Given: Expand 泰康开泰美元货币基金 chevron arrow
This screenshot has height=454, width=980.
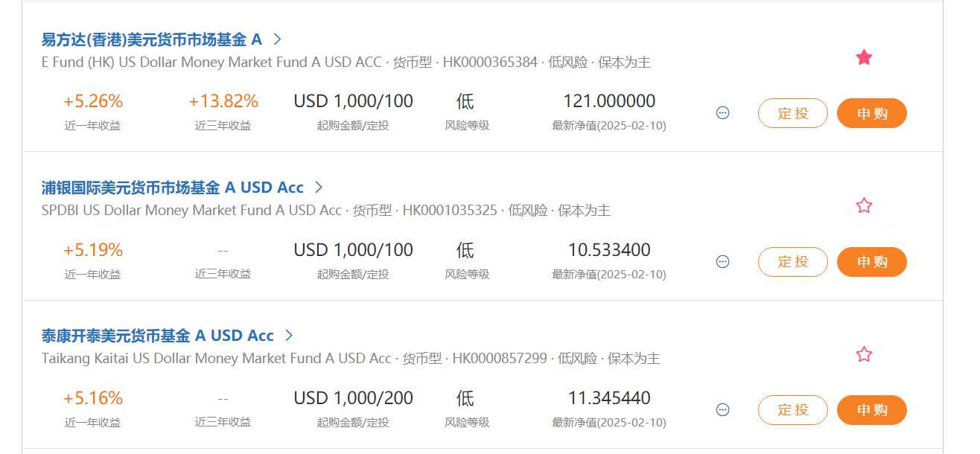Looking at the screenshot, I should [x=290, y=336].
